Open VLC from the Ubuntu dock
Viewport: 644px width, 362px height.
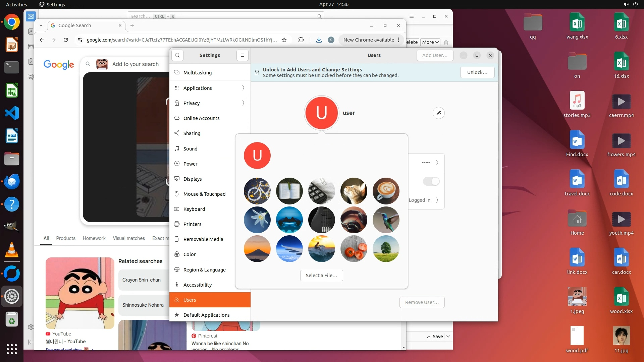[x=12, y=250]
